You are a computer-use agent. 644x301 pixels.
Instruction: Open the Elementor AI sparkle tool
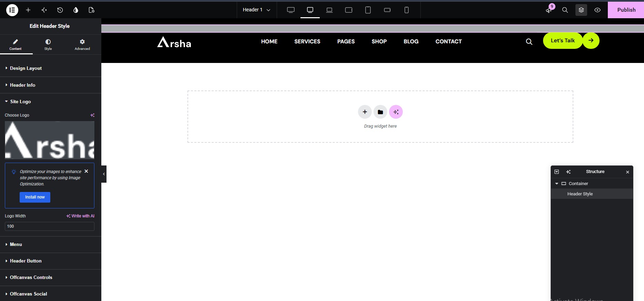click(x=44, y=10)
